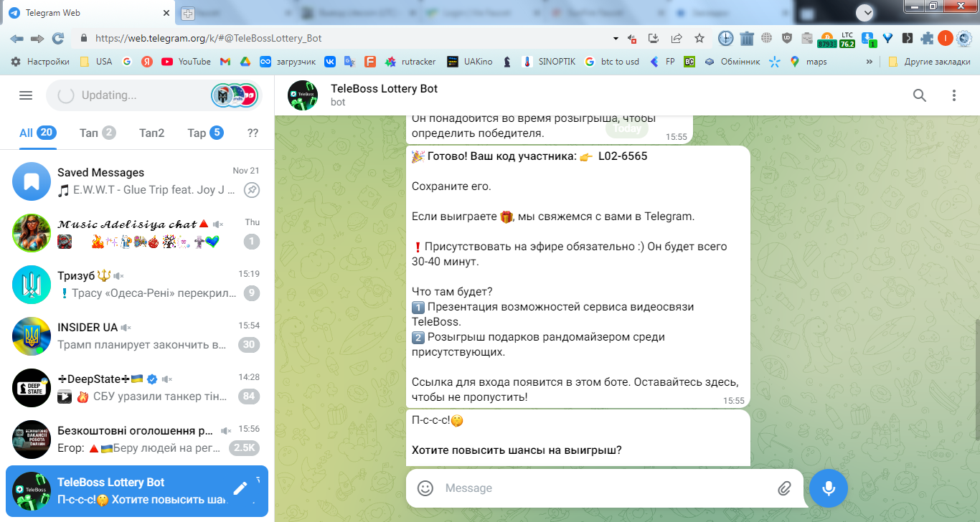The width and height of the screenshot is (980, 522).
Task: Attach a file with the paperclip icon
Action: pyautogui.click(x=784, y=488)
